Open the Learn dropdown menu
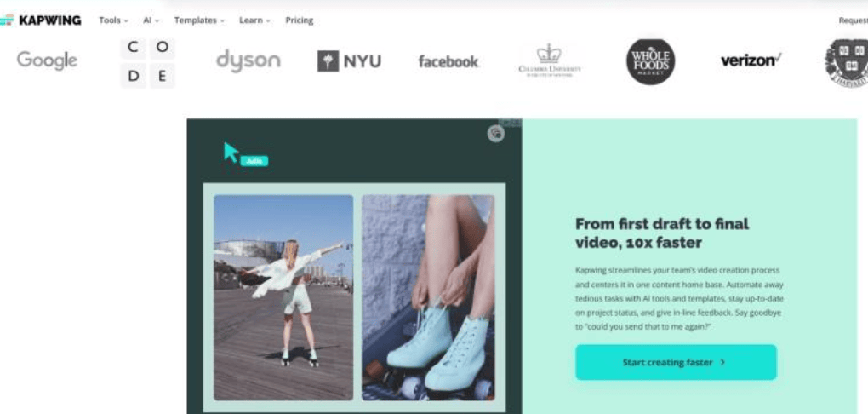868x414 pixels. 254,20
